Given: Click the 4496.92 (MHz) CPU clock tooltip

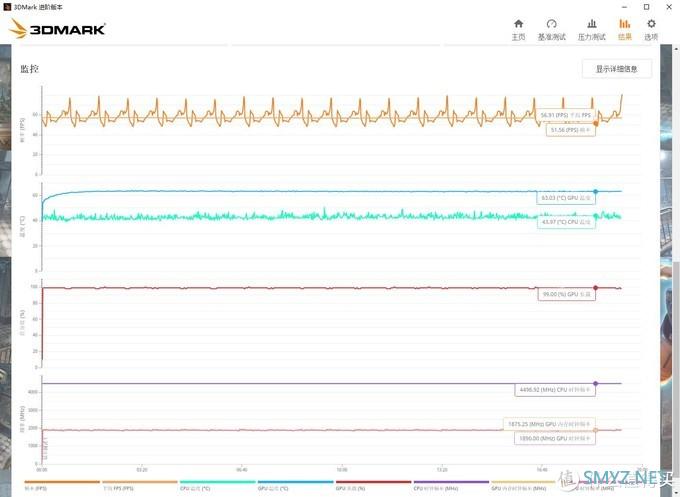Looking at the screenshot, I should tap(555, 389).
